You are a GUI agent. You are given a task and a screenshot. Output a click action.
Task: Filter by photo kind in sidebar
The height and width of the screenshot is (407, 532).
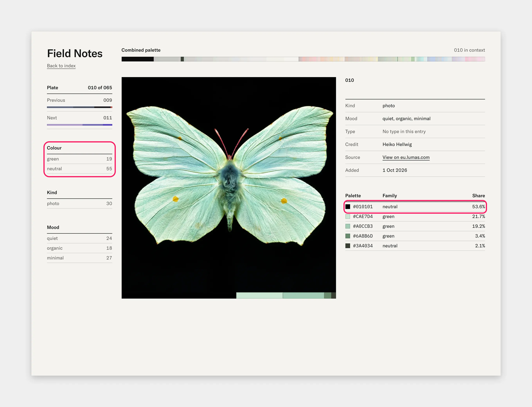point(79,203)
